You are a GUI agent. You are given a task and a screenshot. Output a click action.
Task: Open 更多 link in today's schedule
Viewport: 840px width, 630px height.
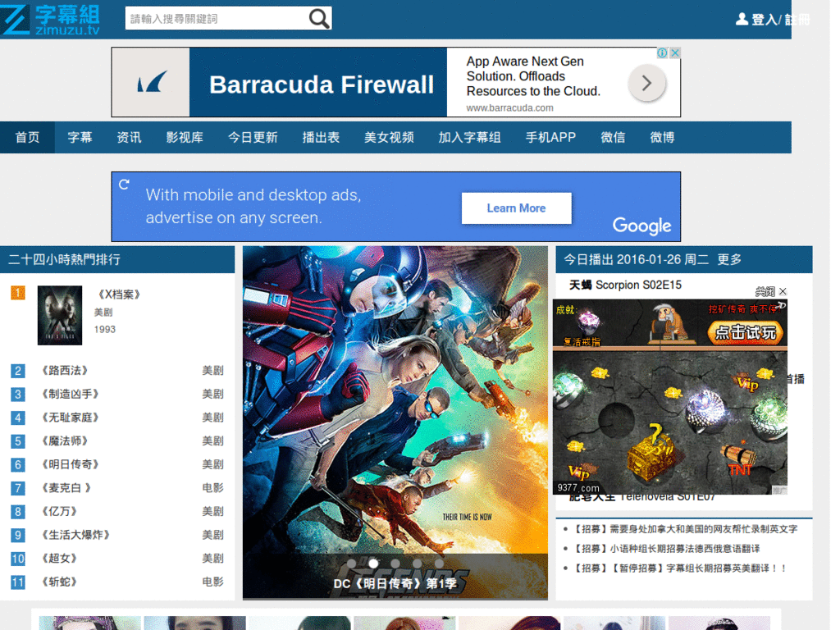[x=729, y=260]
